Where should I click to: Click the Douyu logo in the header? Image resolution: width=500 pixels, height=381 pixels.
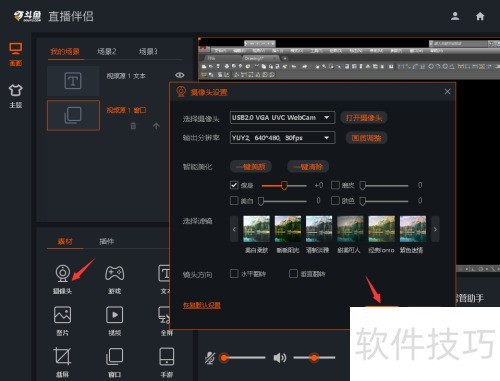(x=27, y=16)
